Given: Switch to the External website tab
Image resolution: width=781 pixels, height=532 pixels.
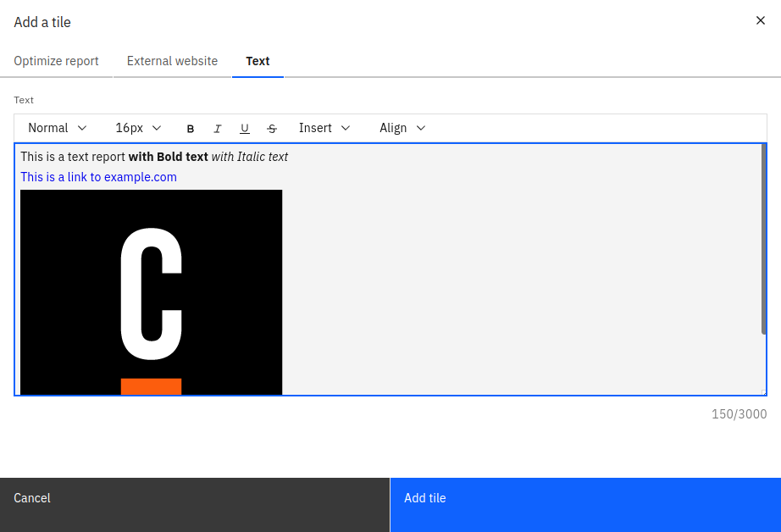Looking at the screenshot, I should click(x=172, y=61).
